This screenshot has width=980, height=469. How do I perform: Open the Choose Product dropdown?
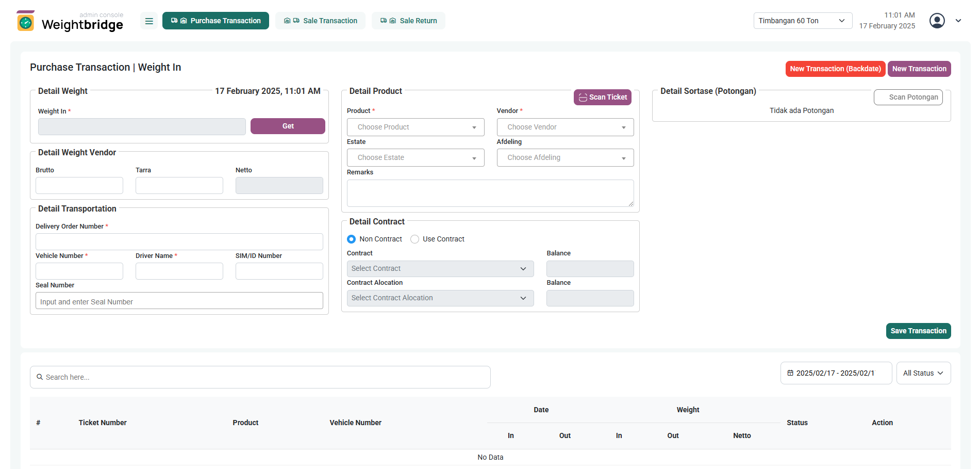click(416, 127)
